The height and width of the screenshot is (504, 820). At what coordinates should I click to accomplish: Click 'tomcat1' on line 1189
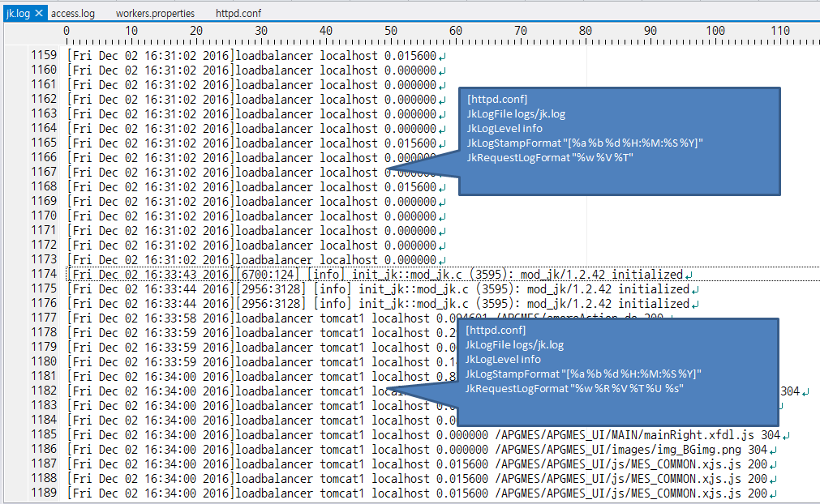[x=342, y=493]
